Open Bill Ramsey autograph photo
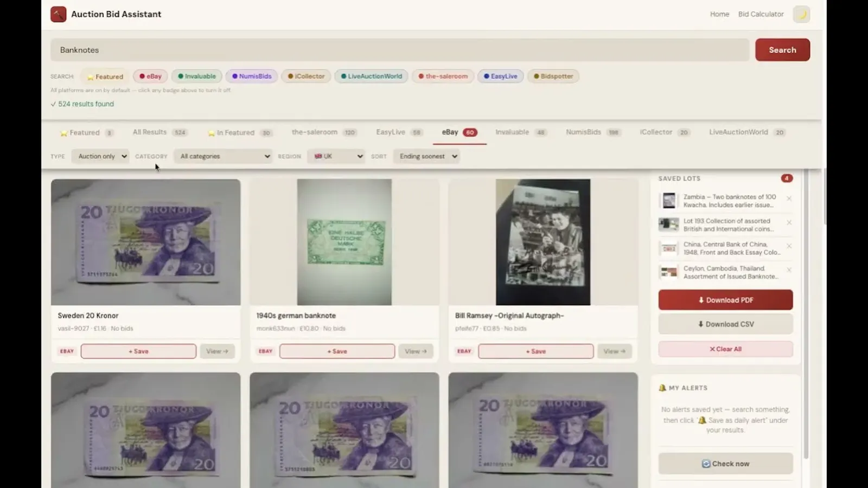Viewport: 868px width, 488px height. coord(542,242)
